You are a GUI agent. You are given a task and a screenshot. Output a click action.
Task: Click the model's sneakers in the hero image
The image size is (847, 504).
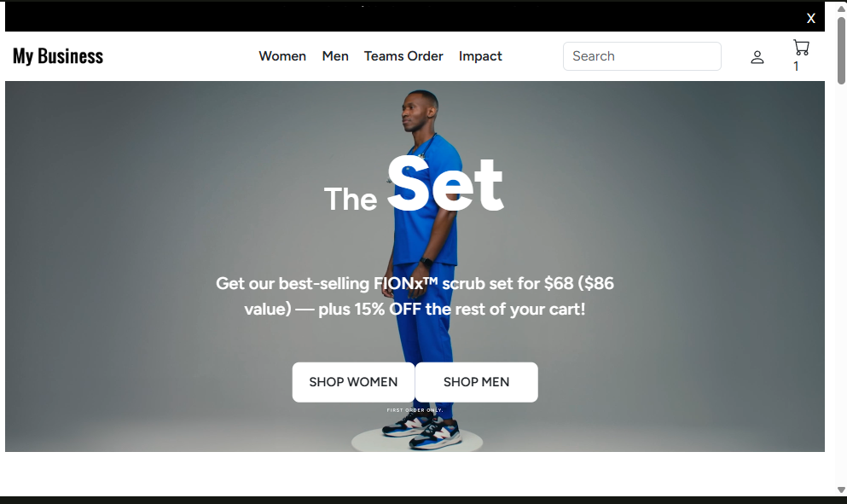(x=422, y=433)
